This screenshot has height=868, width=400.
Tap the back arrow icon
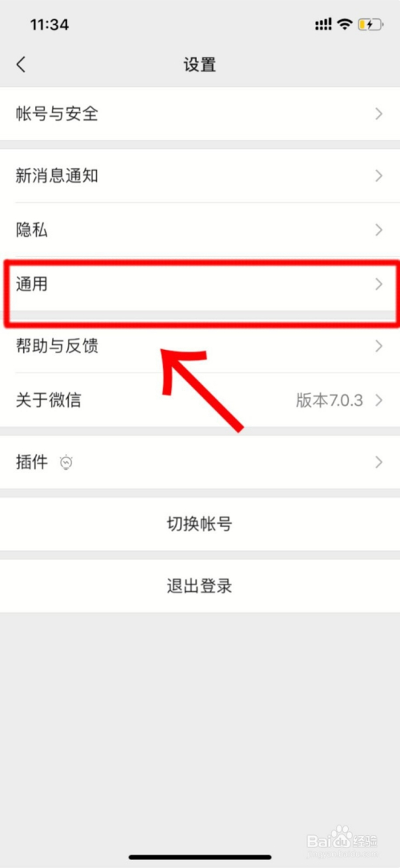21,65
